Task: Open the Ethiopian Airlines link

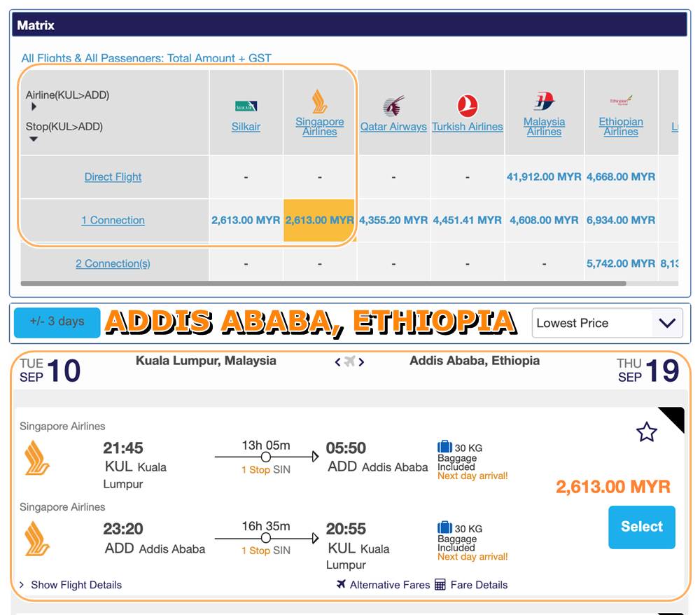Action: [x=621, y=126]
